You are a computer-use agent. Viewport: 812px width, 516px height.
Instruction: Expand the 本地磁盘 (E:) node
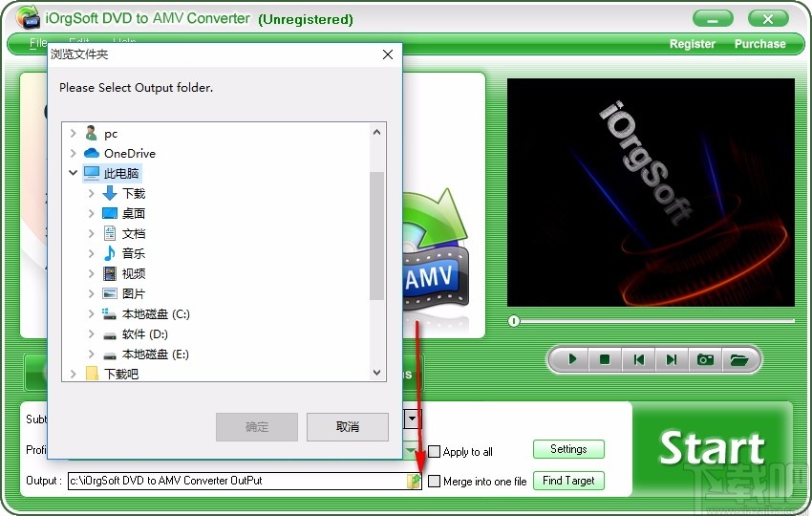pos(91,354)
